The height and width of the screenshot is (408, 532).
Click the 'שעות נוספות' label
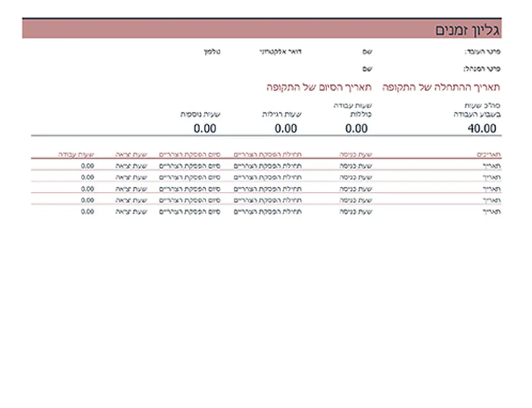pyautogui.click(x=200, y=115)
